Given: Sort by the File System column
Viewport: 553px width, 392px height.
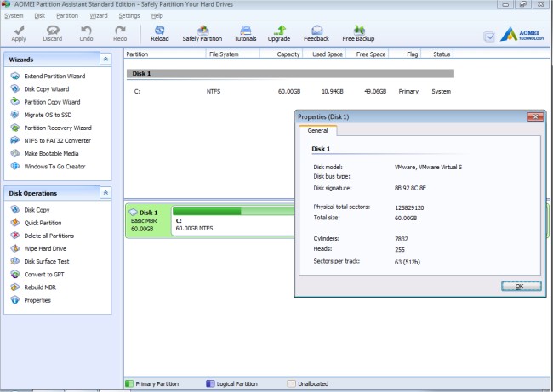Looking at the screenshot, I should click(x=233, y=54).
